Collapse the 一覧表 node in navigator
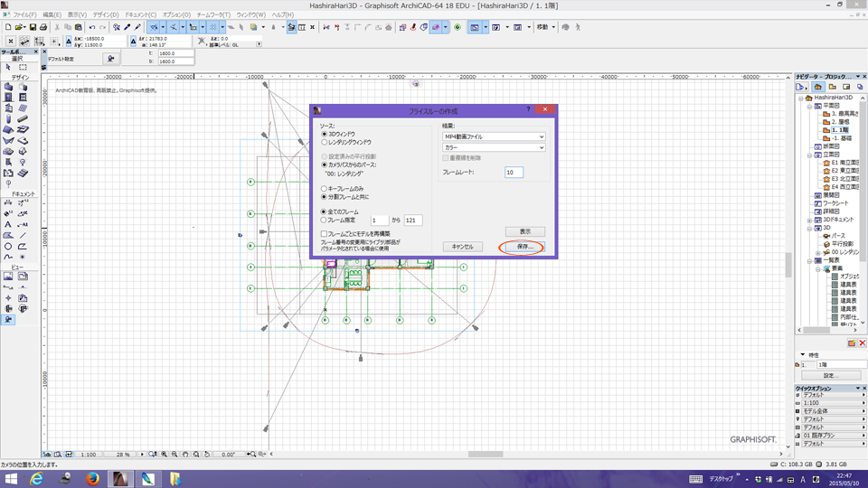This screenshot has height=488, width=868. pyautogui.click(x=809, y=260)
